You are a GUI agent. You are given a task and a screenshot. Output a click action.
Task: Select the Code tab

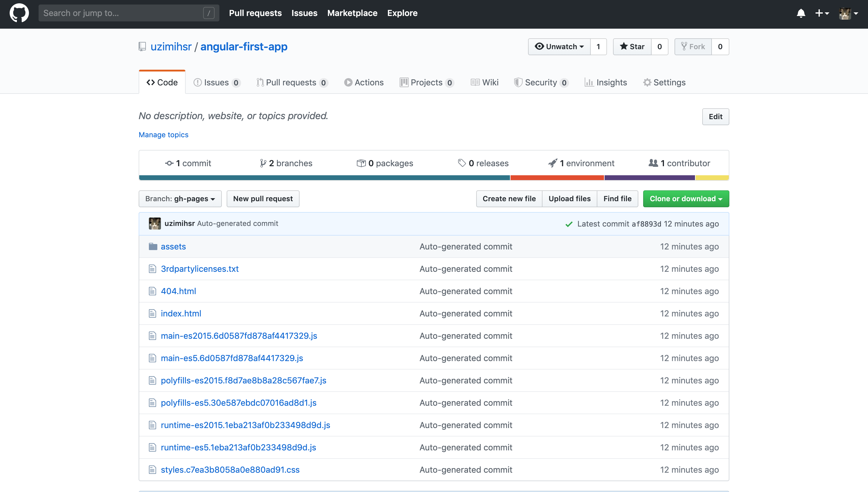click(162, 82)
